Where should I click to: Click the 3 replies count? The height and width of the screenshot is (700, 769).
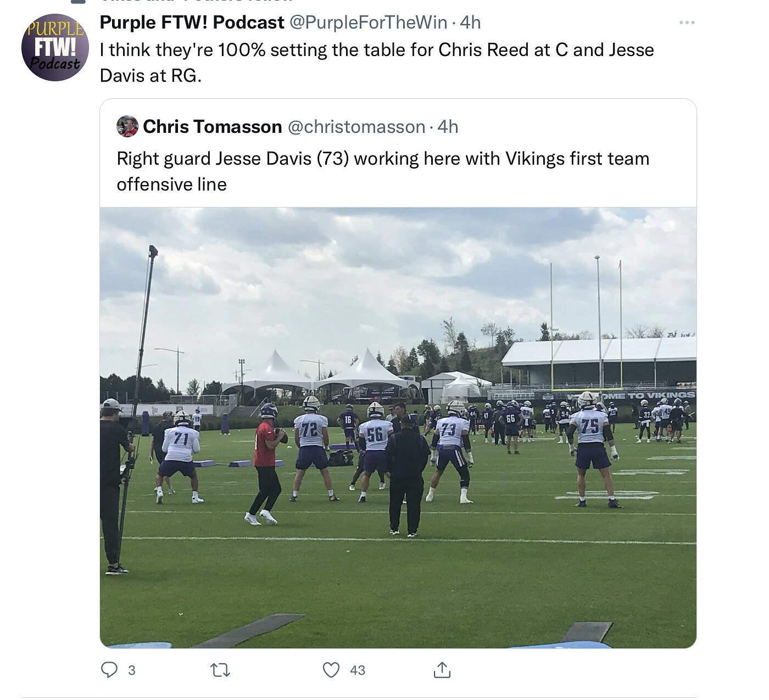[x=131, y=670]
